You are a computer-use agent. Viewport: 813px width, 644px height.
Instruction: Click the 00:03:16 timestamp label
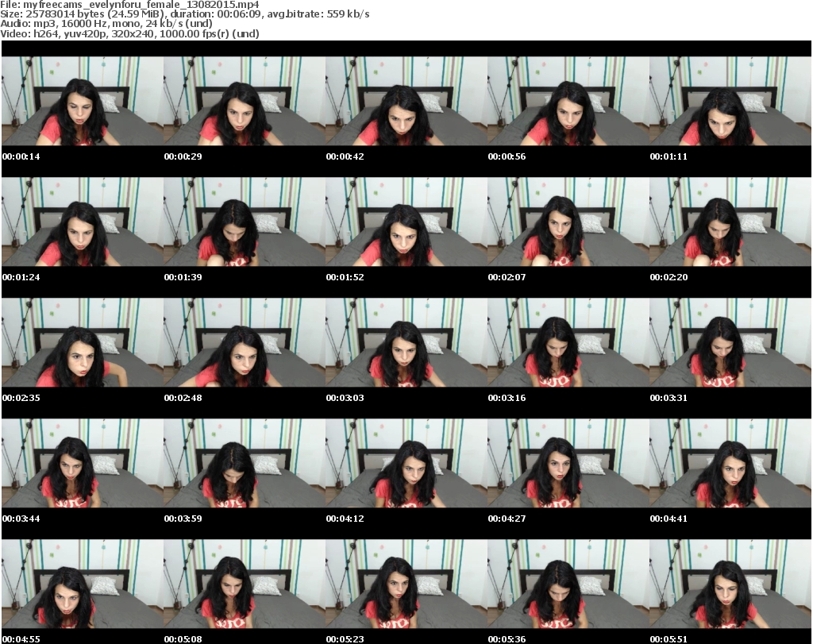pos(507,398)
